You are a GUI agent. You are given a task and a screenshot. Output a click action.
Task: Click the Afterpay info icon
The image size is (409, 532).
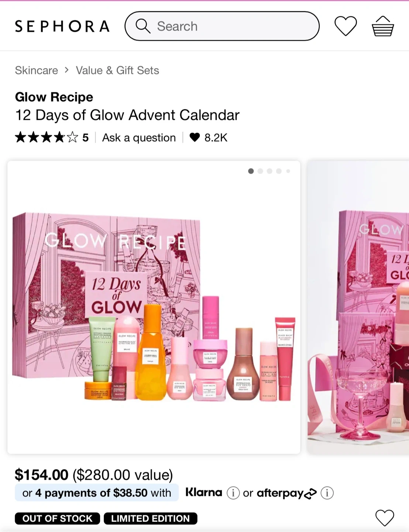pyautogui.click(x=327, y=493)
